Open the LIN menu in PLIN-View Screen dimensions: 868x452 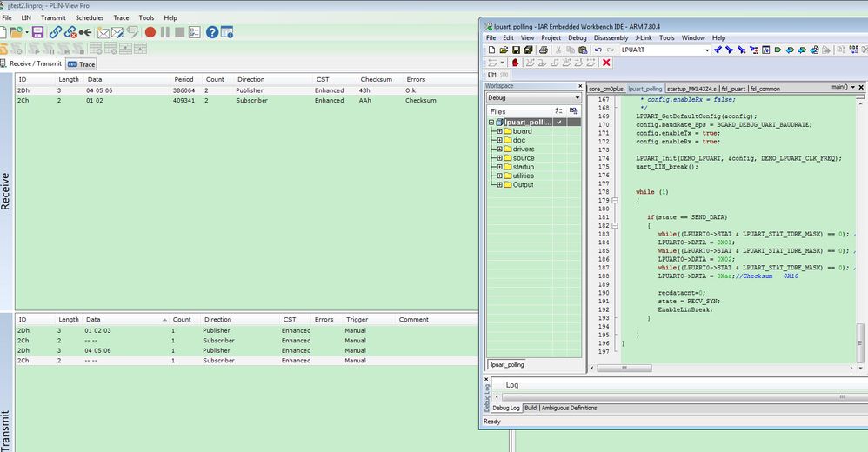coord(26,17)
